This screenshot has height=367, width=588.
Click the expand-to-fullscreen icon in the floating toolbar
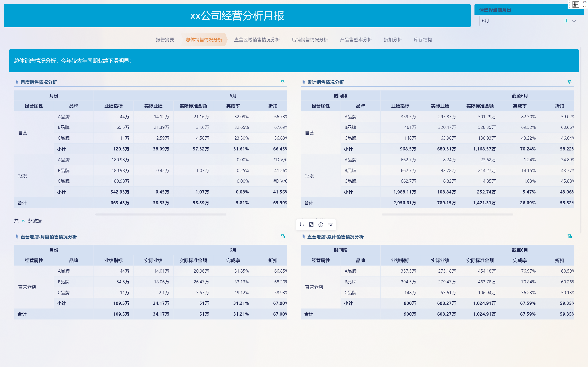click(x=311, y=224)
